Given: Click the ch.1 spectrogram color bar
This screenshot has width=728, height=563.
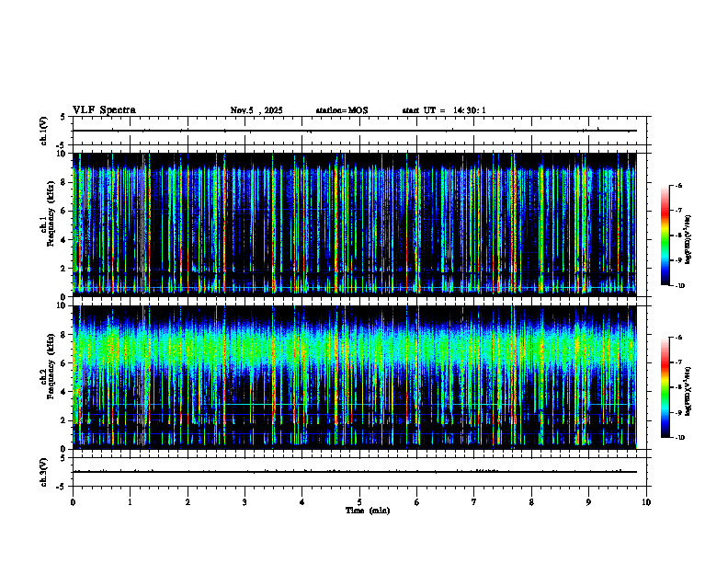Looking at the screenshot, I should click(x=665, y=236).
